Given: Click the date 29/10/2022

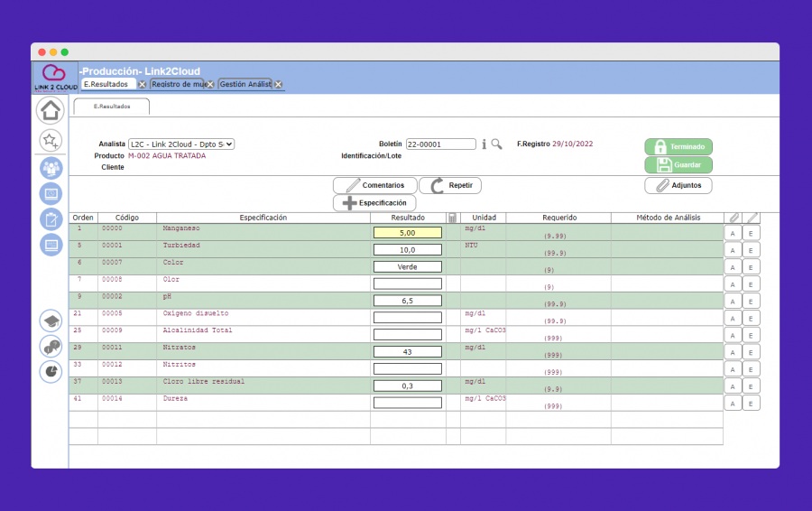Looking at the screenshot, I should (572, 144).
